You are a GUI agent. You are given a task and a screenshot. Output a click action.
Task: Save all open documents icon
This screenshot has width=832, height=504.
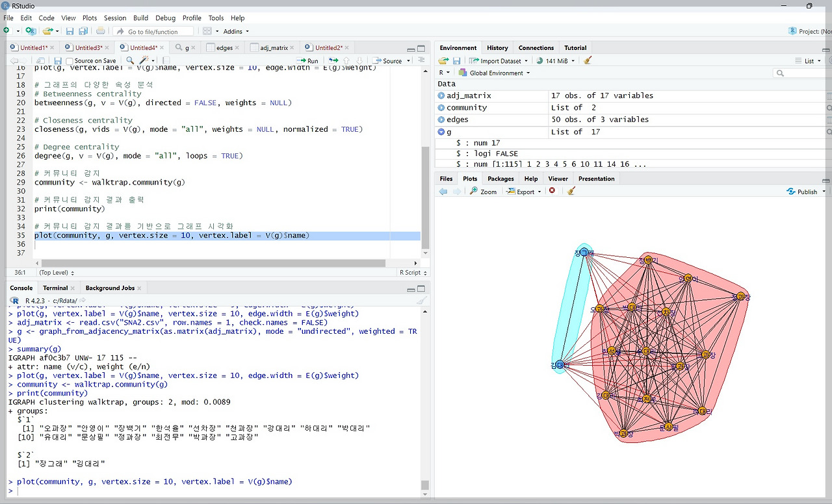(83, 31)
